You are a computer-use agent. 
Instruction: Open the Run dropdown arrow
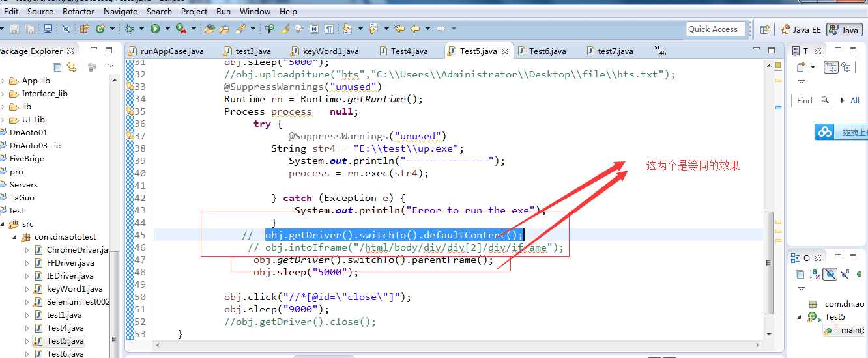(166, 29)
